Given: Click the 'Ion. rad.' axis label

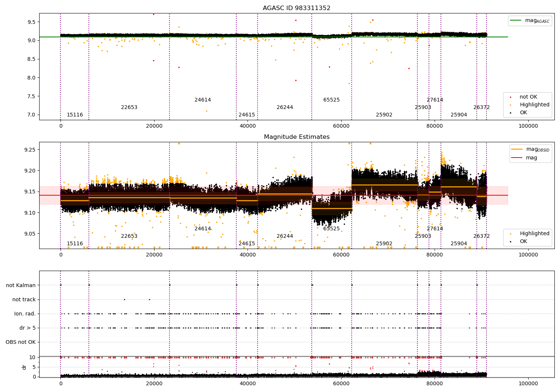Looking at the screenshot, I should tap(25, 314).
